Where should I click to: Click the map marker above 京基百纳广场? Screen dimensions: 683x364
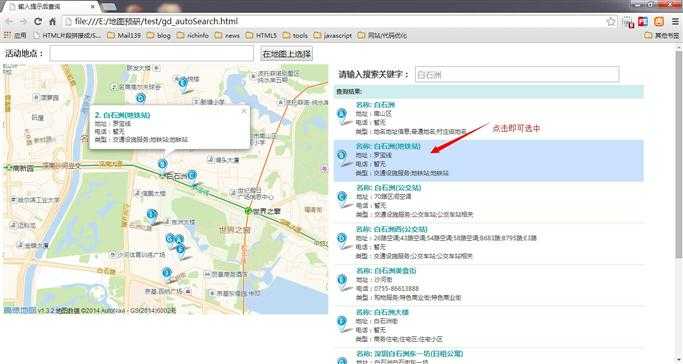click(167, 274)
